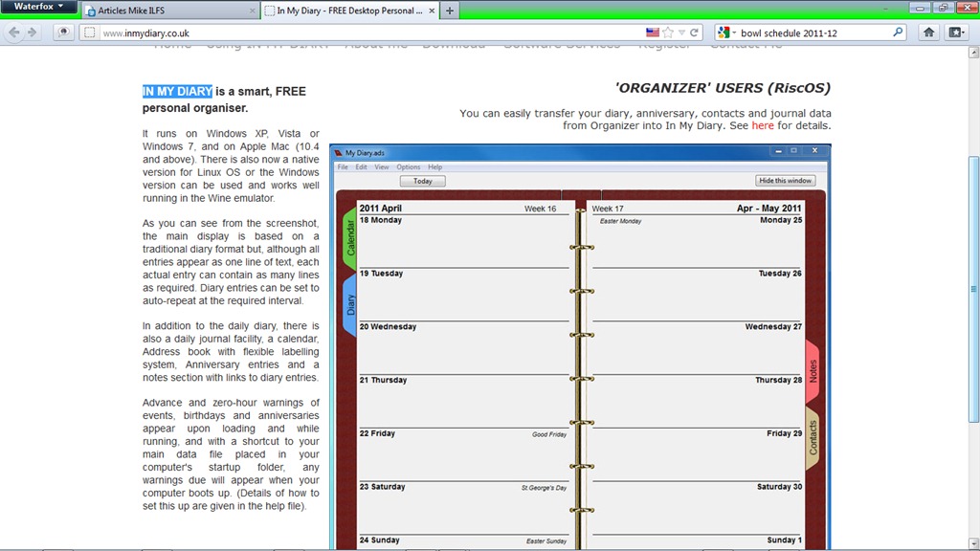Toggle the bookmark star for this page
The height and width of the screenshot is (551, 980).
[667, 31]
